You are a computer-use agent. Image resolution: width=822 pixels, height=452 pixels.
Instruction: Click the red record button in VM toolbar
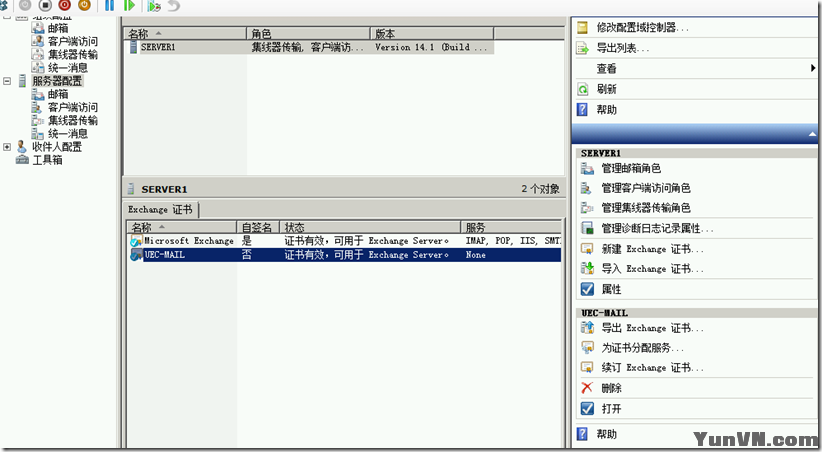[x=64, y=5]
